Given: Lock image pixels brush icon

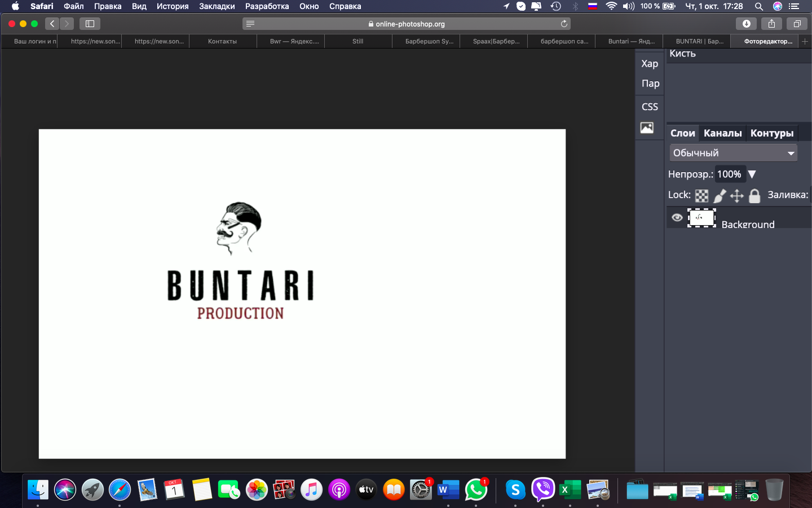Looking at the screenshot, I should [720, 196].
